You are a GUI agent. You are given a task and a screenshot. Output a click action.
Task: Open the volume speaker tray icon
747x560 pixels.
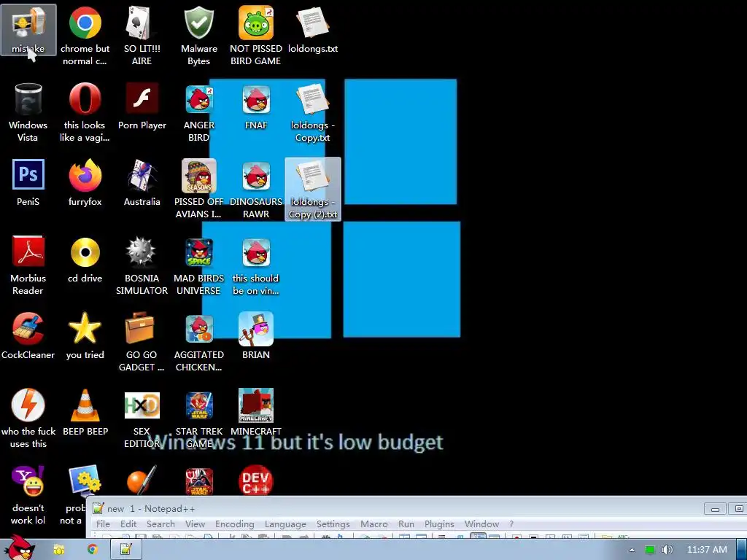click(x=667, y=550)
